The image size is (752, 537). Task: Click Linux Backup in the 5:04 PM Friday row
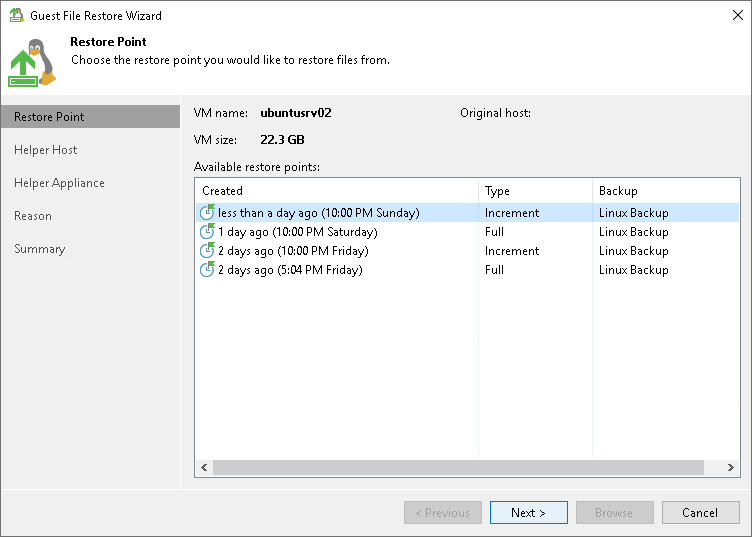pos(634,270)
